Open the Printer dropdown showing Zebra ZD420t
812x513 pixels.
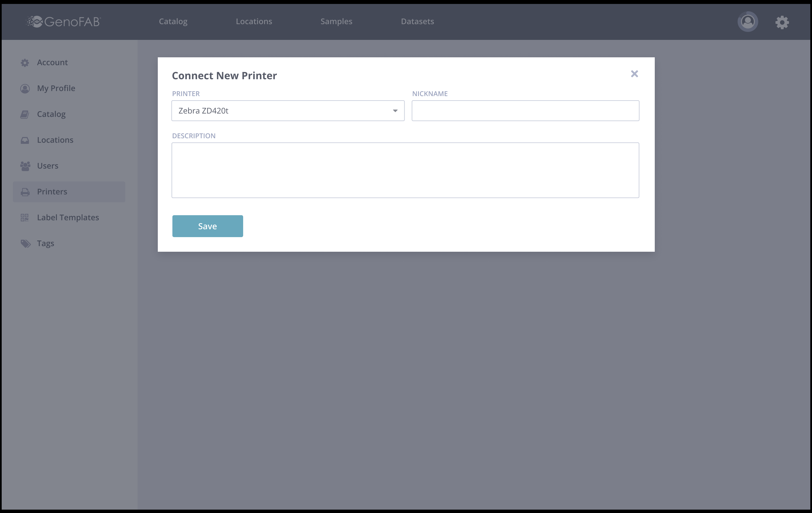tap(288, 111)
